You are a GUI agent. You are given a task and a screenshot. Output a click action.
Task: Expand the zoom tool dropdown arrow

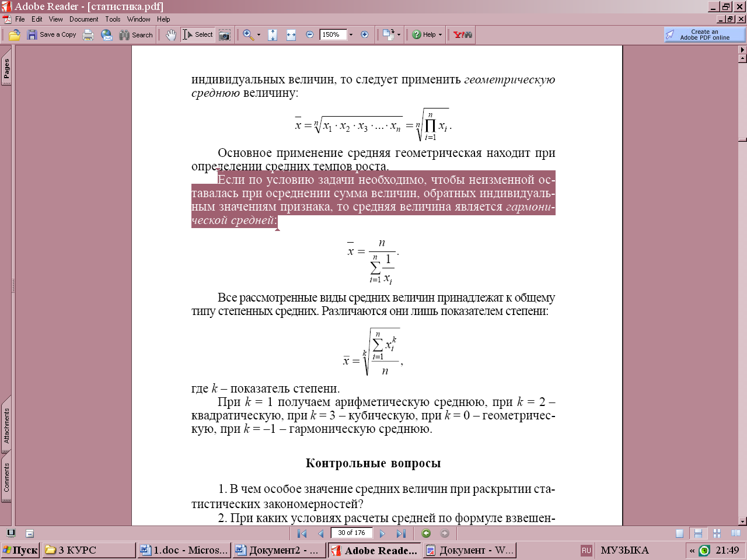pyautogui.click(x=259, y=35)
